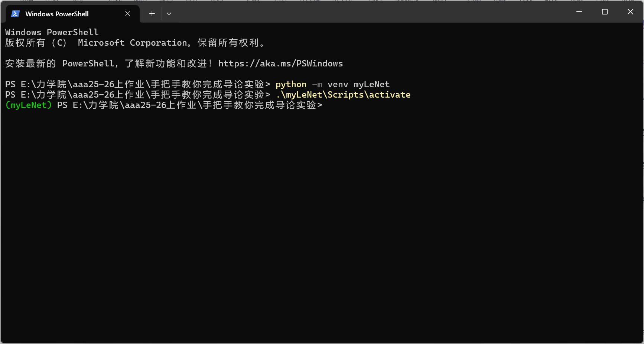Minimize the terminal window

pyautogui.click(x=579, y=12)
